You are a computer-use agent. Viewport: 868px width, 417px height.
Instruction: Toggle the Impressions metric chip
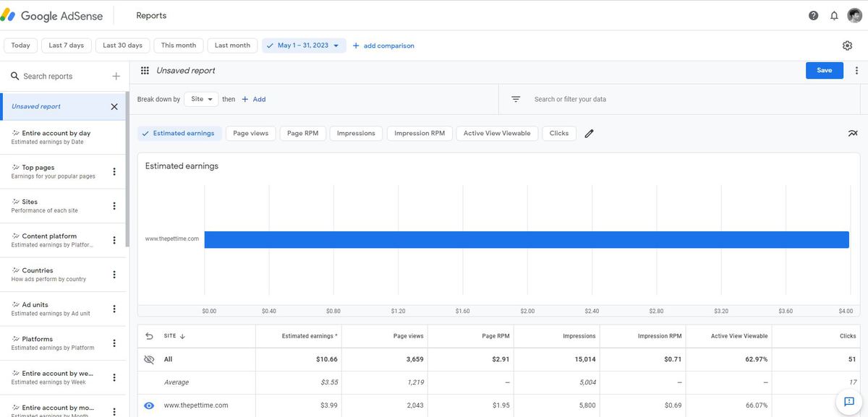coord(356,133)
